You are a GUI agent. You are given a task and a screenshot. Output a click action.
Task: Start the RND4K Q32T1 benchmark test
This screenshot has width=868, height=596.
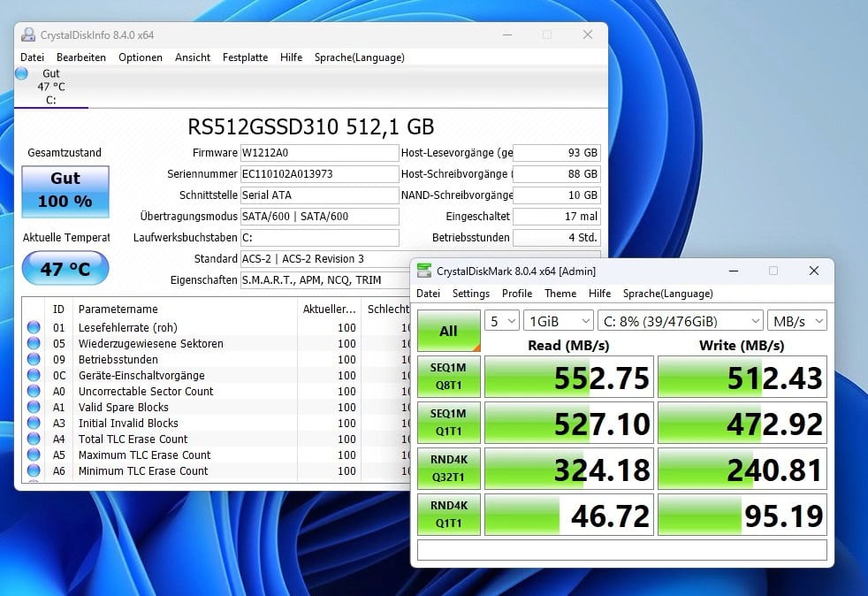448,469
